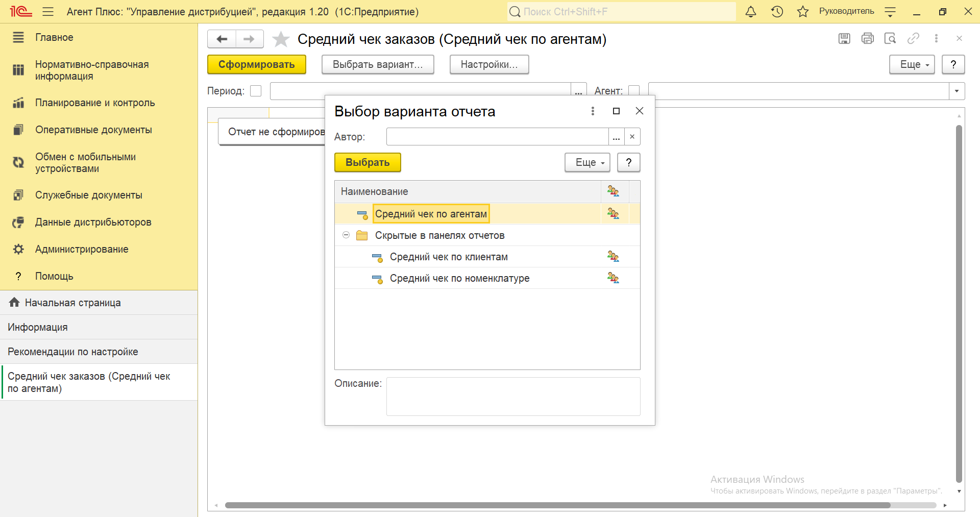Open favorites star in title bar
The width and height of the screenshot is (980, 517).
[803, 12]
